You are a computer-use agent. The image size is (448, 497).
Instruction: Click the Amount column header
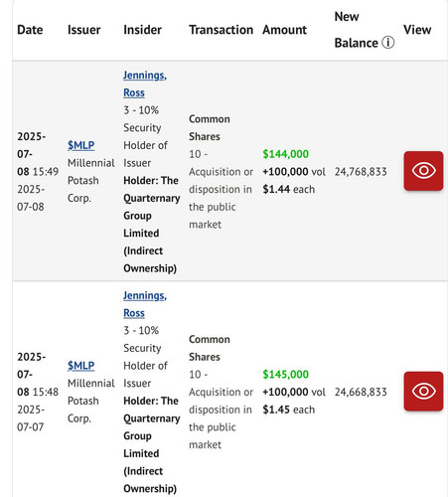(285, 30)
